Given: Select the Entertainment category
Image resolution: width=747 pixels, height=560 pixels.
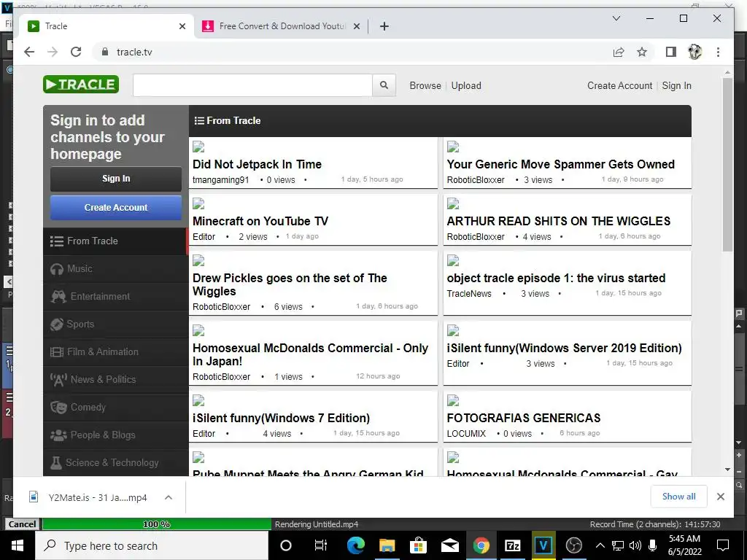Looking at the screenshot, I should 116,296.
